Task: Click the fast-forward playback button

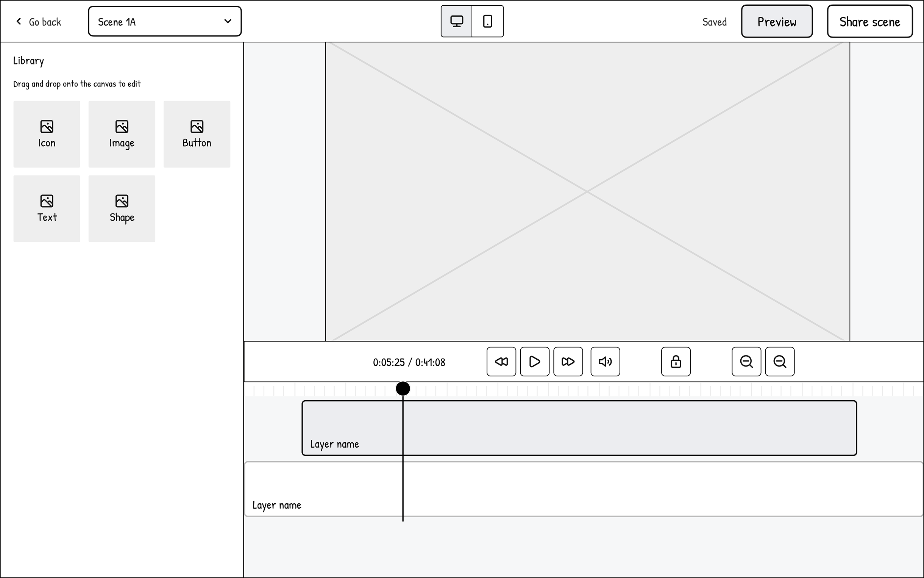Action: (x=568, y=362)
